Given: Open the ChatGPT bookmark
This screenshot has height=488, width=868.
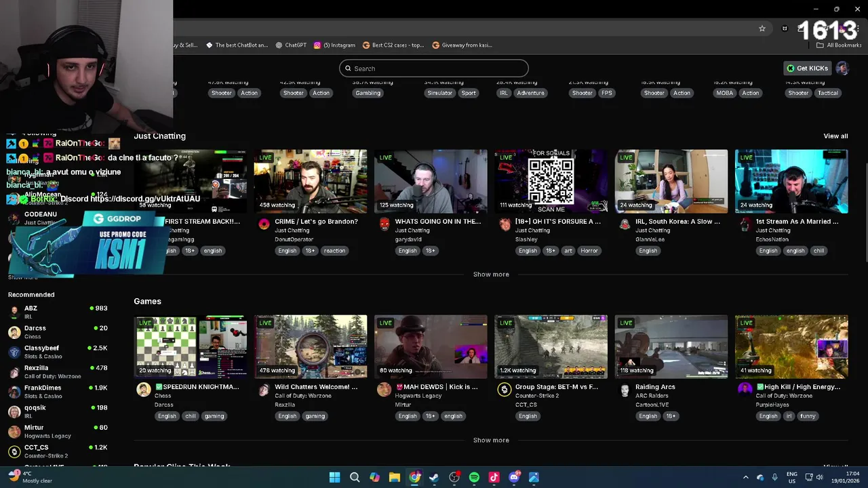Looking at the screenshot, I should point(291,45).
